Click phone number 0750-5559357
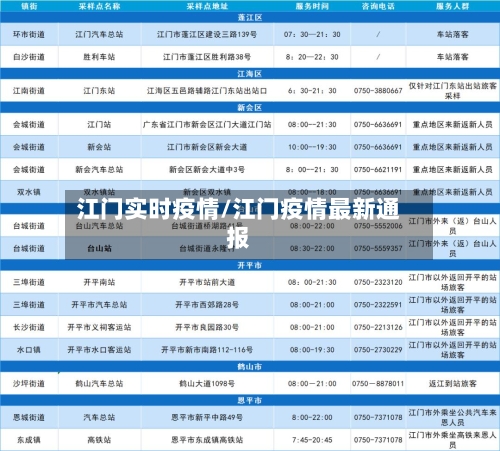This screenshot has height=451, width=500. click(378, 248)
